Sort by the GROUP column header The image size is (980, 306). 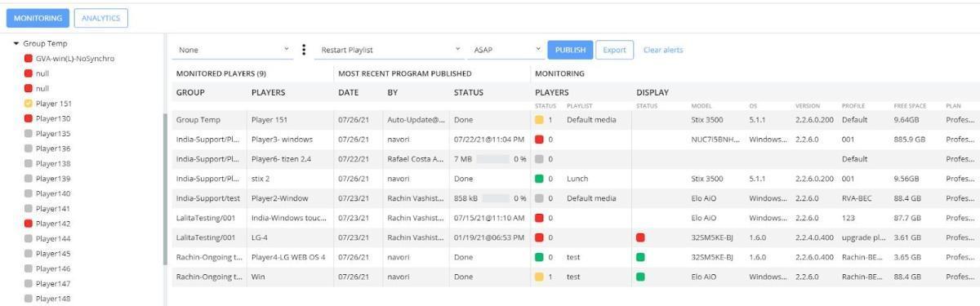click(x=190, y=92)
